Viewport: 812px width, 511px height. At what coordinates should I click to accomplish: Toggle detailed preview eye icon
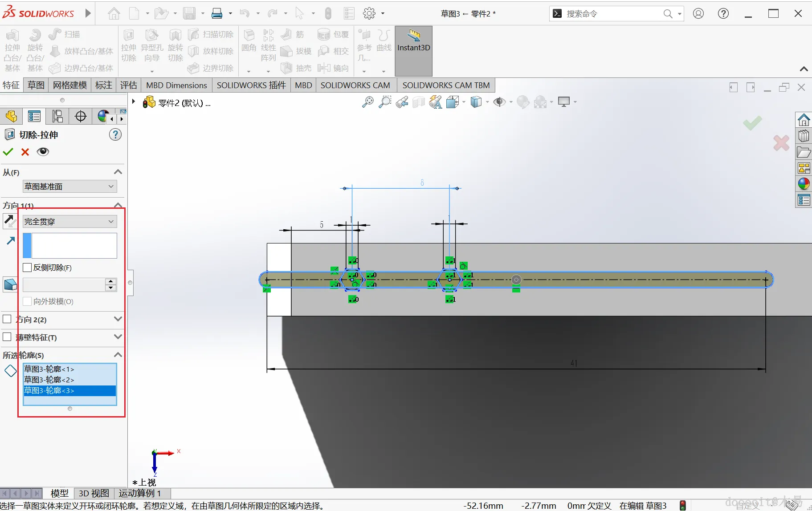43,152
